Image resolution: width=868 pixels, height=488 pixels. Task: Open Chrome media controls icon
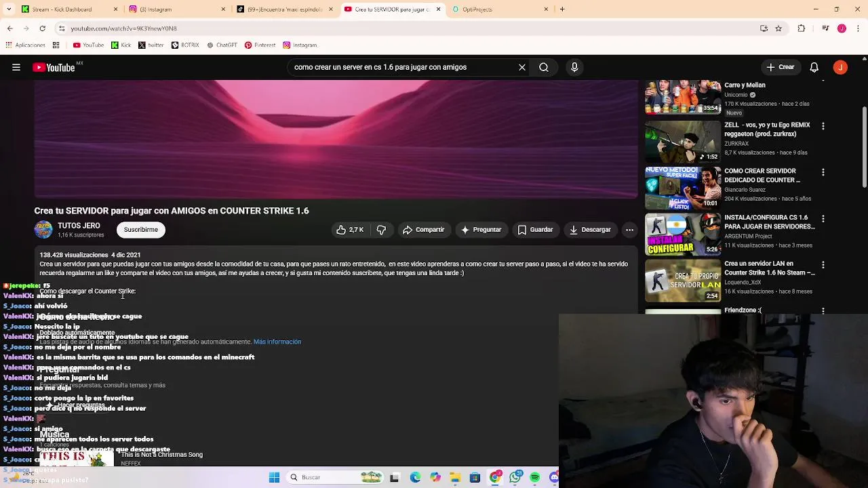coord(825,28)
